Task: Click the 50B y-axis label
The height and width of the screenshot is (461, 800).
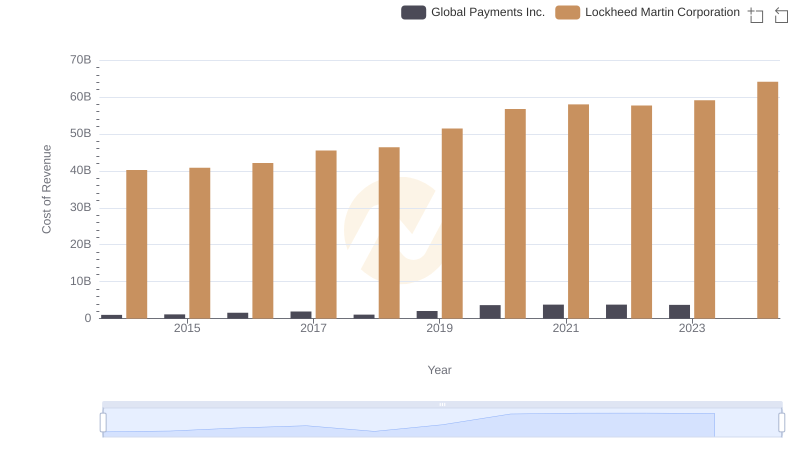Action: pos(81,133)
